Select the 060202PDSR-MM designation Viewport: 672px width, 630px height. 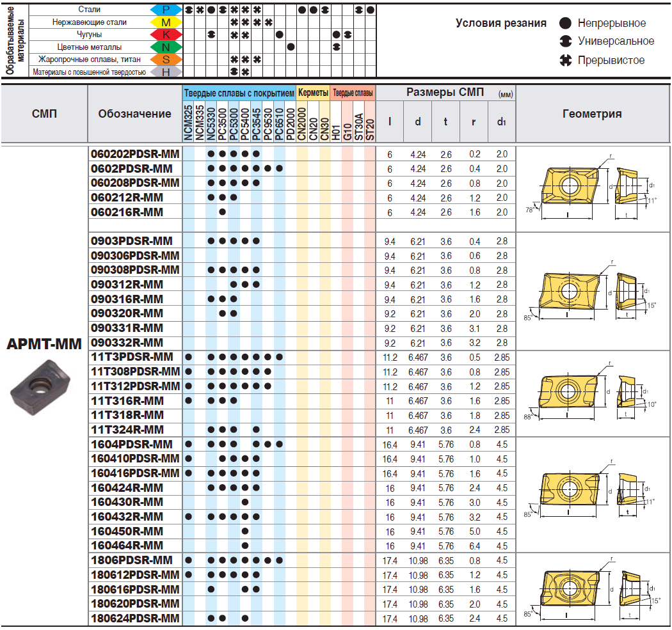point(135,154)
